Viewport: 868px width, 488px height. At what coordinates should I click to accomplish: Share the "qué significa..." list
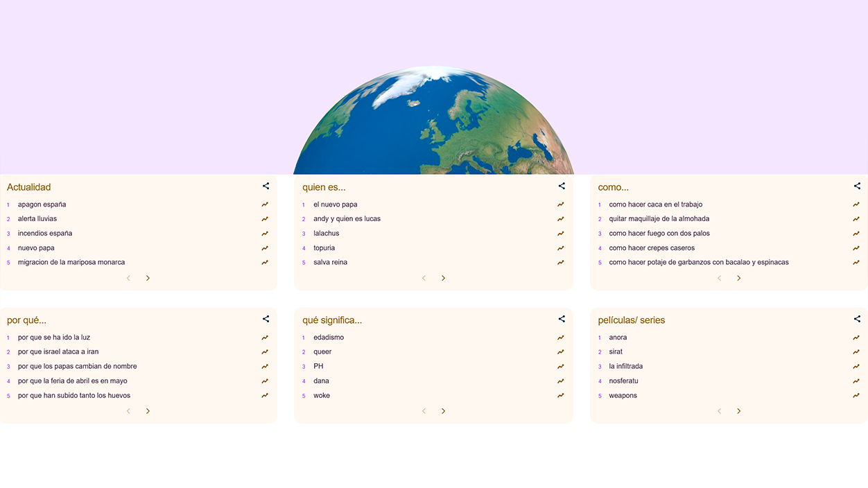point(562,319)
